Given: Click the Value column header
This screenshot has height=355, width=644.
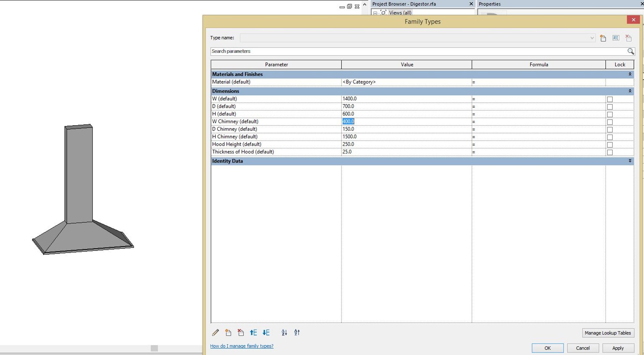Looking at the screenshot, I should [x=407, y=64].
